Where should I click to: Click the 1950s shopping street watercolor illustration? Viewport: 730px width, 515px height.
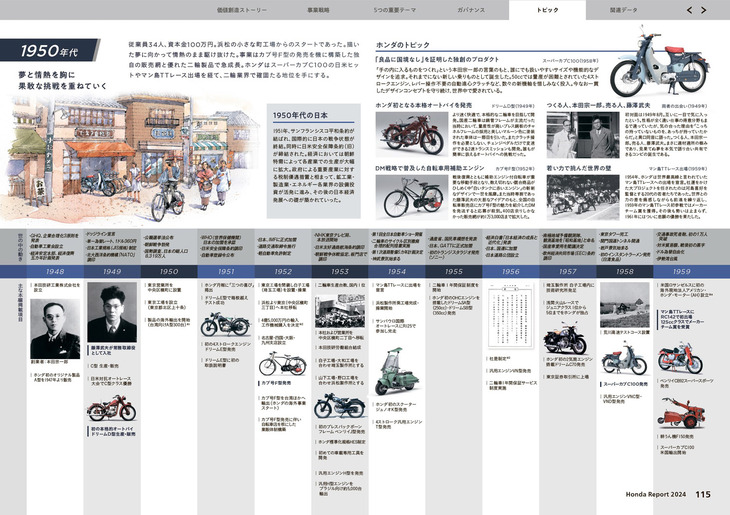(130, 158)
